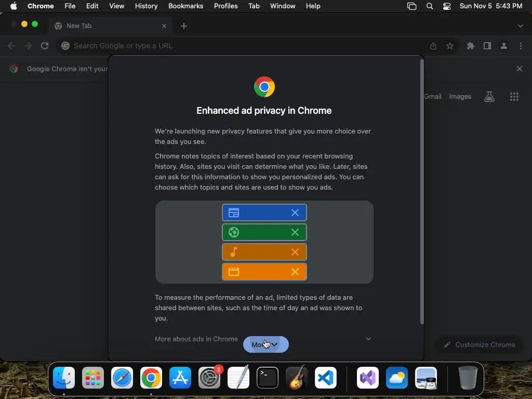Toggle the side panel icon
532x399 pixels.
(487, 46)
